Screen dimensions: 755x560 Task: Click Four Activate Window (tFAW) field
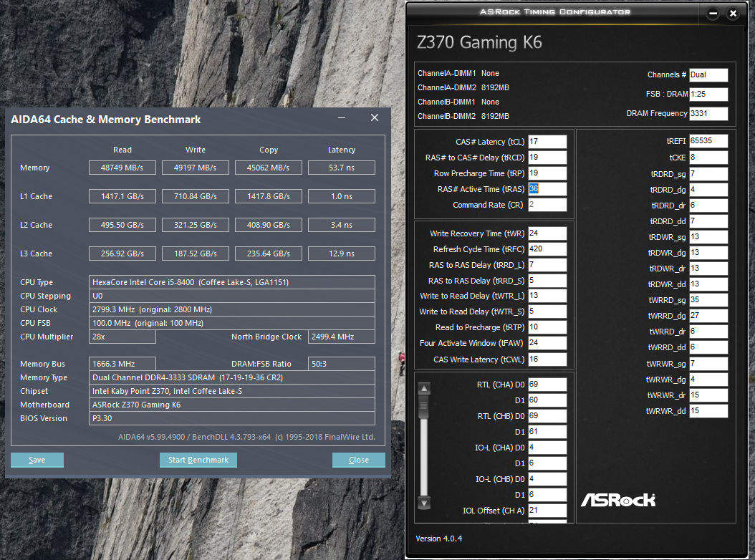click(547, 343)
